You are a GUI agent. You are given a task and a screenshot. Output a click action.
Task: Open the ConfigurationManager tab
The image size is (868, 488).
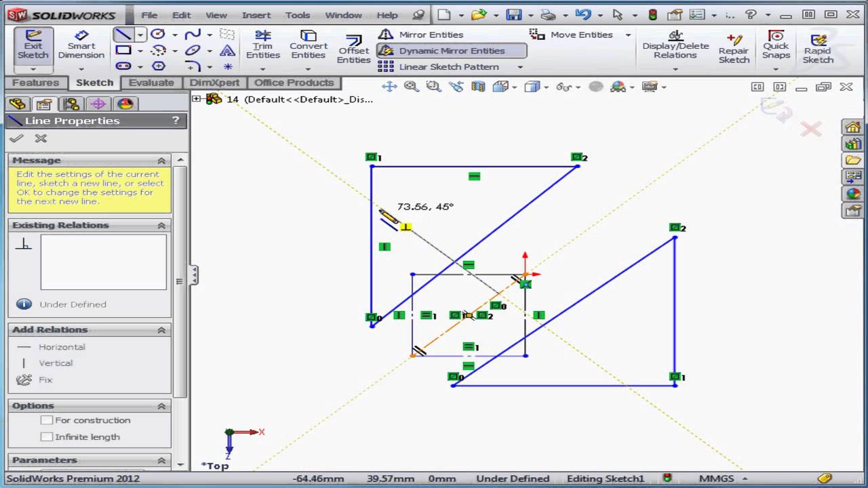(x=71, y=104)
